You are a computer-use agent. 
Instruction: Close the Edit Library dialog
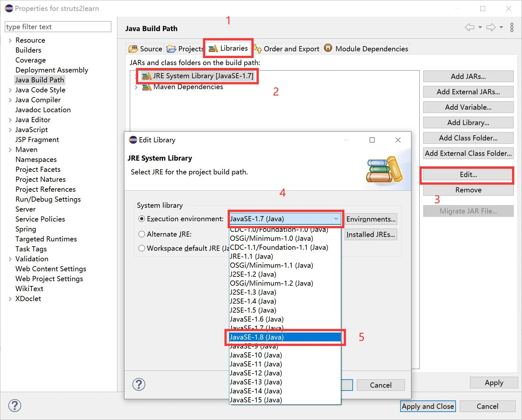click(x=398, y=140)
